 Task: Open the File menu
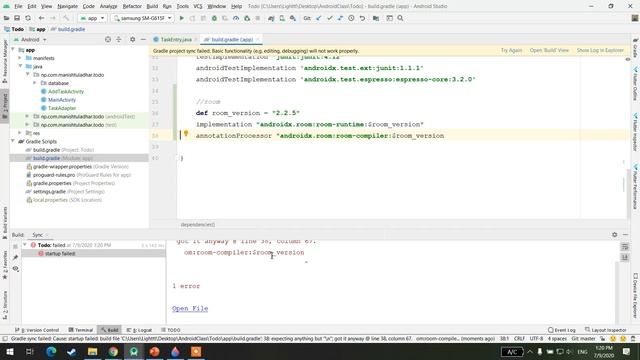(x=18, y=6)
